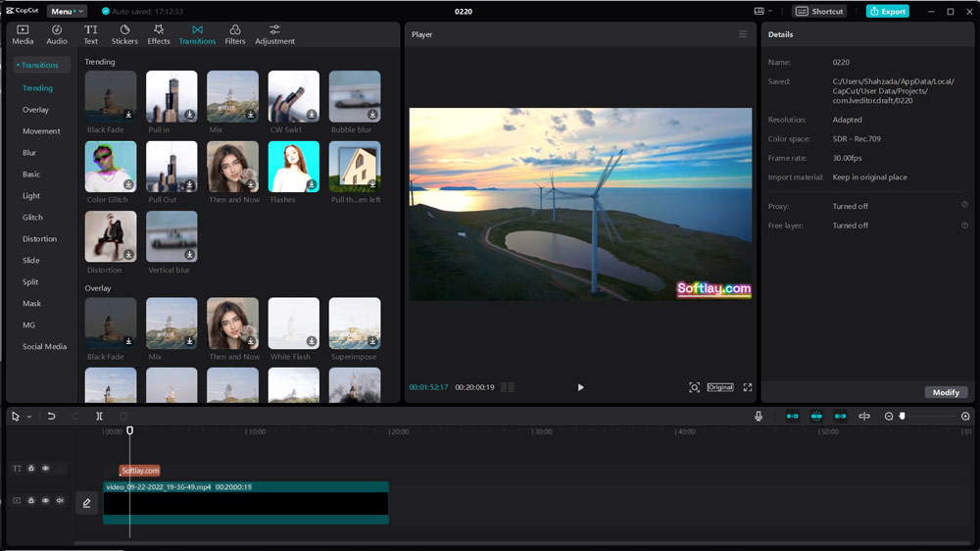Download the White Flash transition
Screen dimensions: 980x551
coord(312,341)
